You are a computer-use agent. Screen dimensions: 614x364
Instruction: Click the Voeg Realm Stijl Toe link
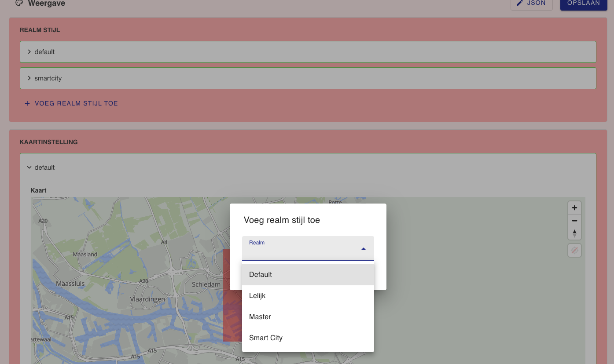click(x=76, y=103)
